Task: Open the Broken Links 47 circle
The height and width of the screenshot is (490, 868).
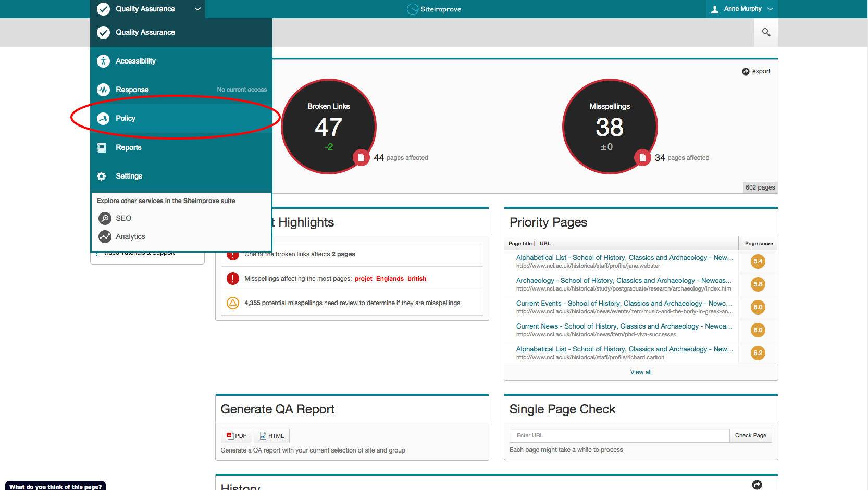Action: click(328, 127)
